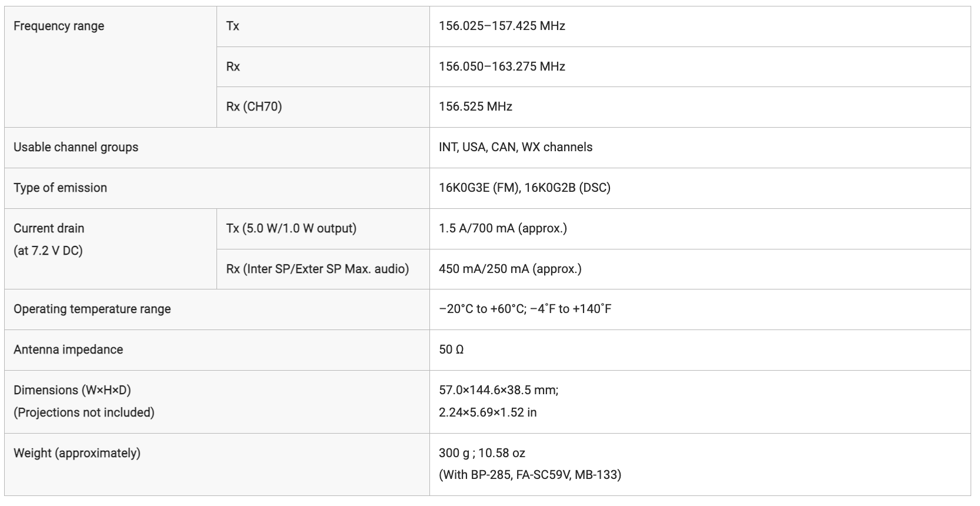The width and height of the screenshot is (980, 506).
Task: Click the 156.525 MHz value
Action: coord(475,106)
